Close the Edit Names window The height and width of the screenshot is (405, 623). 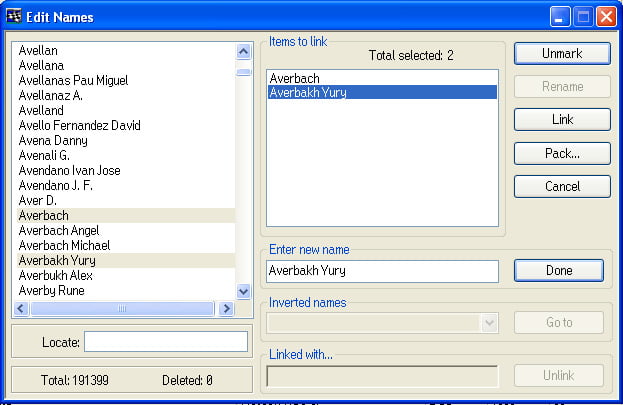(x=606, y=17)
